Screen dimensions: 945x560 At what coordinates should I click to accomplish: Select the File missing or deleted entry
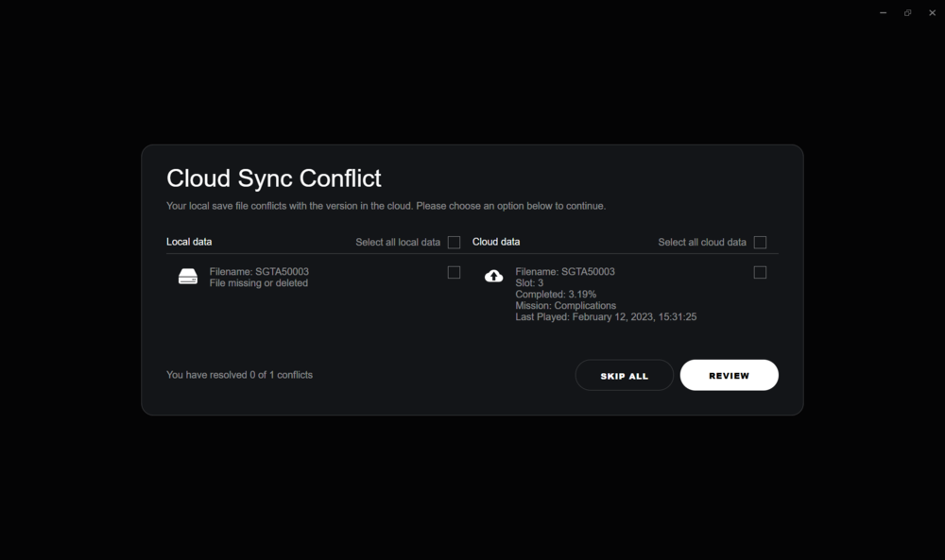pyautogui.click(x=258, y=282)
